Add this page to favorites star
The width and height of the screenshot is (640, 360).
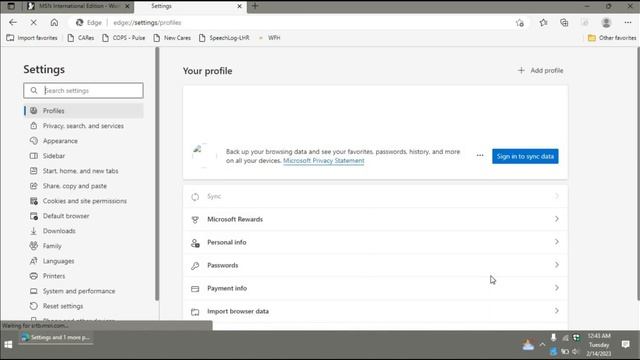[x=520, y=23]
